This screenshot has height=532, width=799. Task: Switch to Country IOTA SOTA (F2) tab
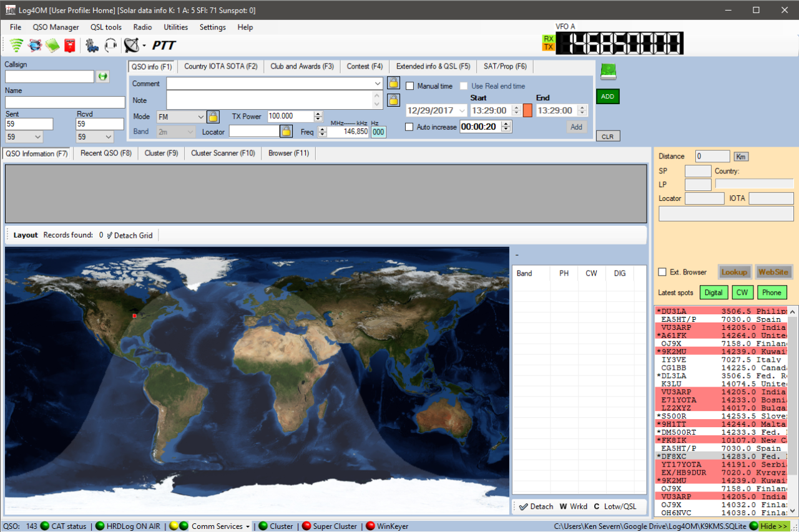[x=221, y=66]
